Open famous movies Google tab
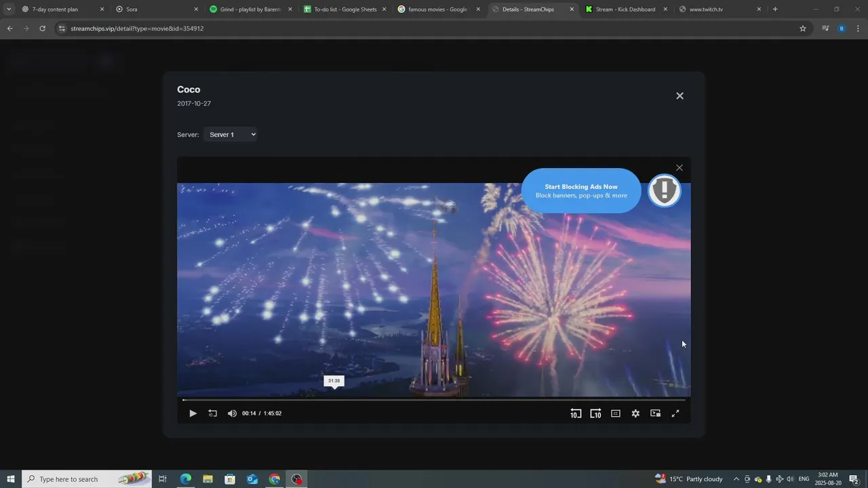The width and height of the screenshot is (868, 488). (437, 9)
